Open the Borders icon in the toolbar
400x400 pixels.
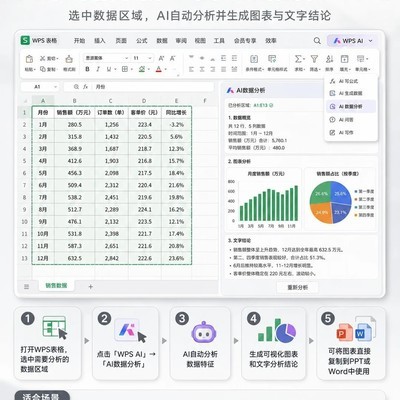(x=125, y=69)
